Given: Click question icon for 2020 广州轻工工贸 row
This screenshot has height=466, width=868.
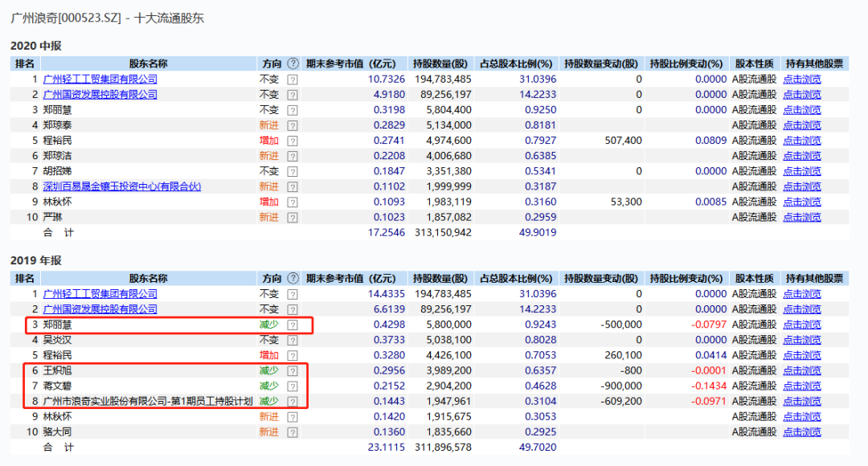Looking at the screenshot, I should 293,80.
